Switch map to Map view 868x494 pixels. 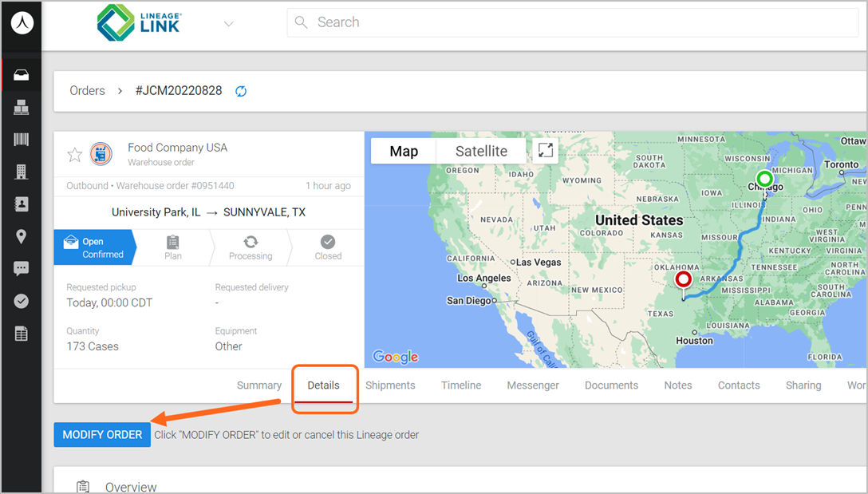(x=404, y=151)
